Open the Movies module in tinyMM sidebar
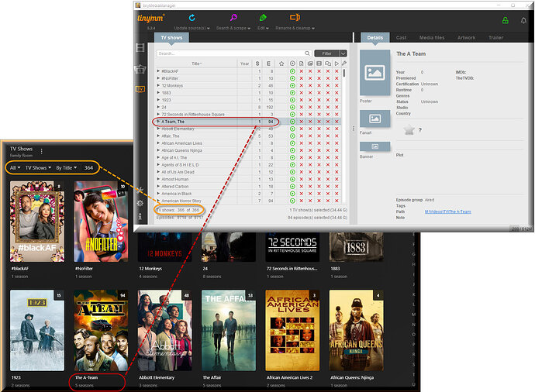Image resolution: width=535 pixels, height=392 pixels. pyautogui.click(x=140, y=48)
